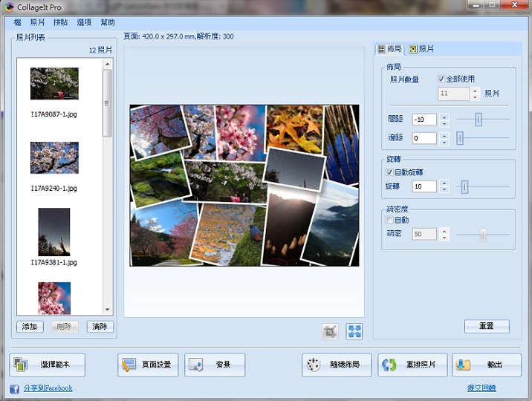Click the fit-to-window icon below the canvas
This screenshot has width=532, height=401.
pyautogui.click(x=354, y=331)
